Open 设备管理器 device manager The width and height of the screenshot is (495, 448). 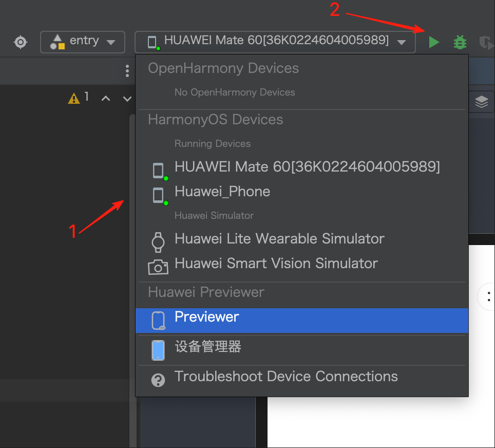pyautogui.click(x=302, y=350)
